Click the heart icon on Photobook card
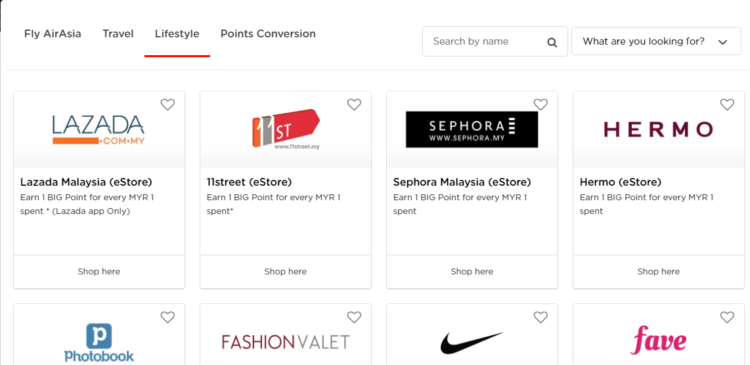The image size is (750, 365). click(167, 317)
